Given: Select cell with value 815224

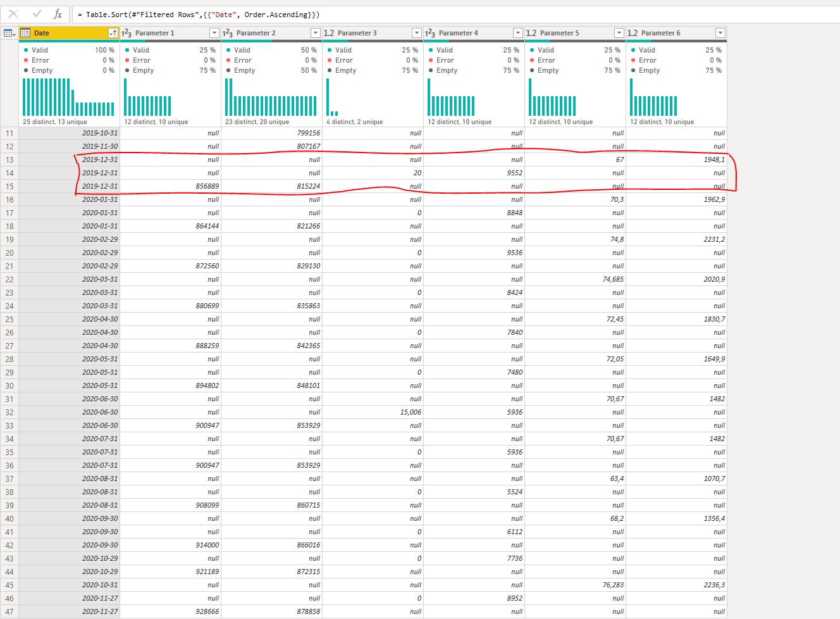Looking at the screenshot, I should pyautogui.click(x=271, y=186).
